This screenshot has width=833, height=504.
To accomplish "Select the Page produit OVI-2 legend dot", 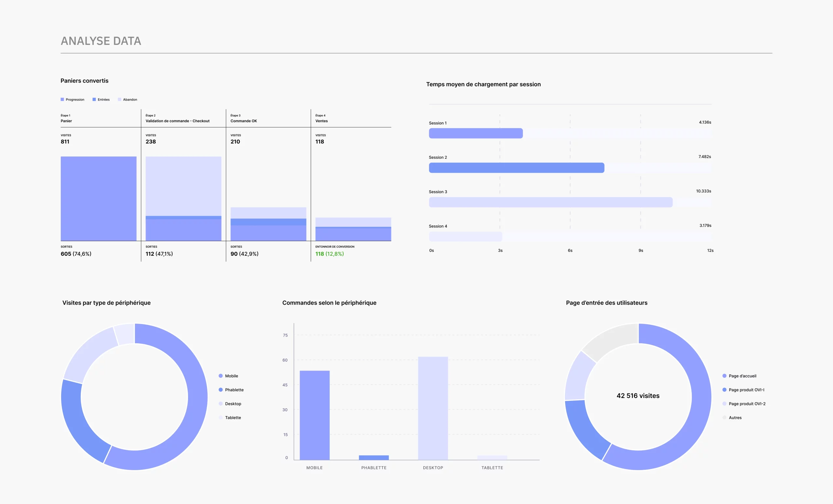I will click(724, 403).
